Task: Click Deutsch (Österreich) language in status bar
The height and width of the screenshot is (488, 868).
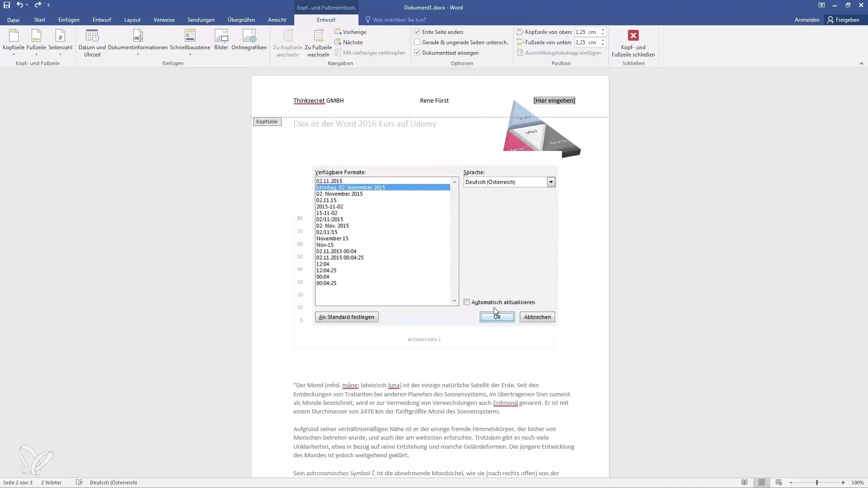Action: [x=113, y=483]
